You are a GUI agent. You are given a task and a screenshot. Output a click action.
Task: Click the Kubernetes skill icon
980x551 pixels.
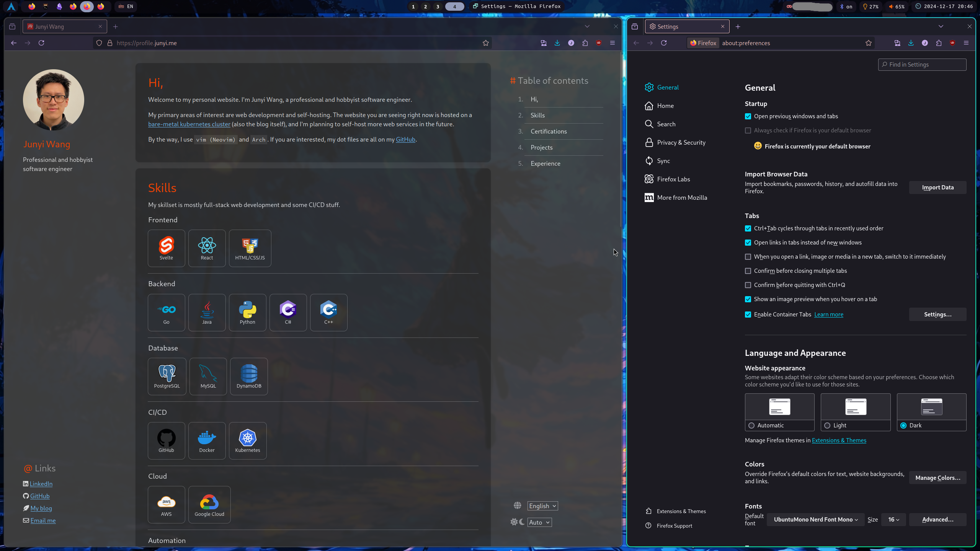coord(248,440)
